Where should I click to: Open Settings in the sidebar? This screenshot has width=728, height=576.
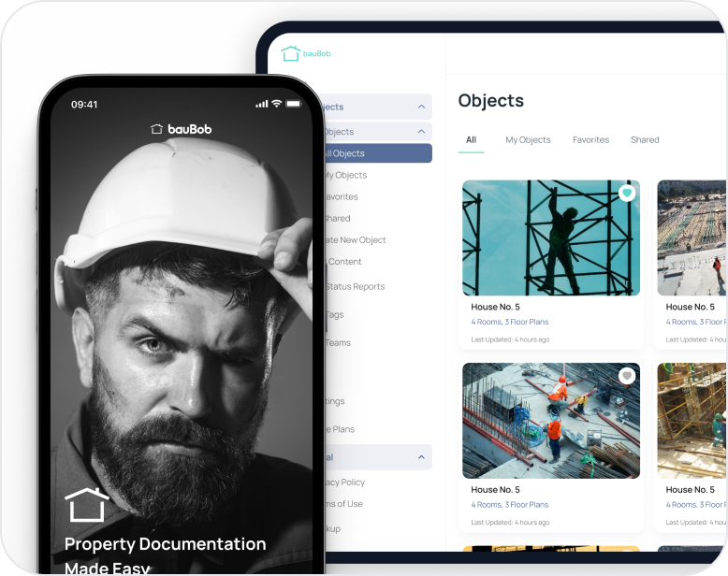pos(335,401)
